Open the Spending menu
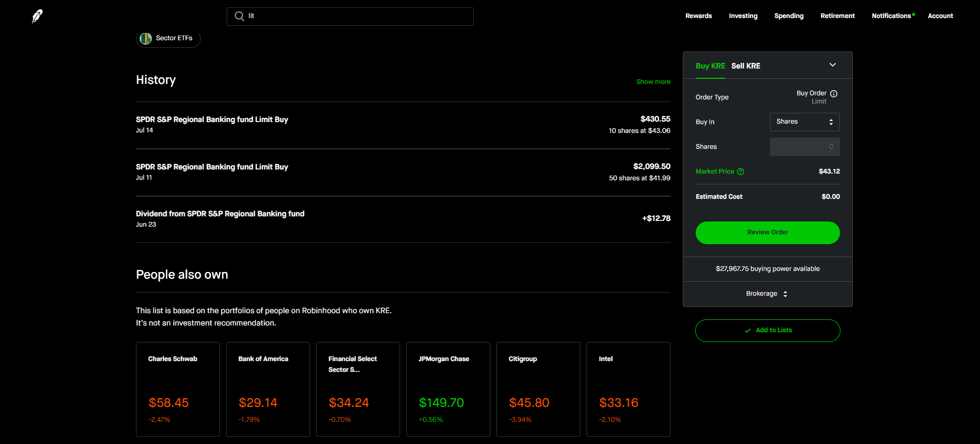The image size is (980, 444). [789, 16]
